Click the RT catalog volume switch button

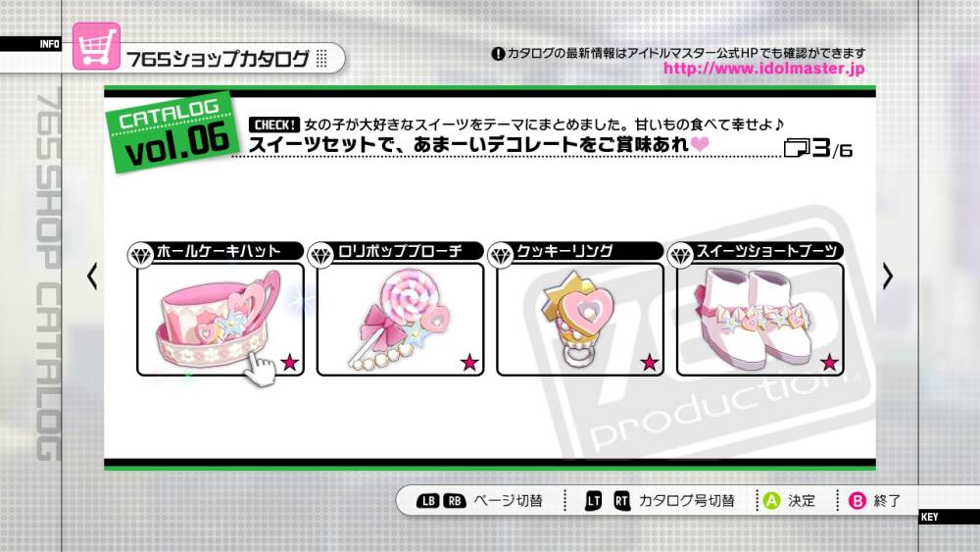coord(622,501)
